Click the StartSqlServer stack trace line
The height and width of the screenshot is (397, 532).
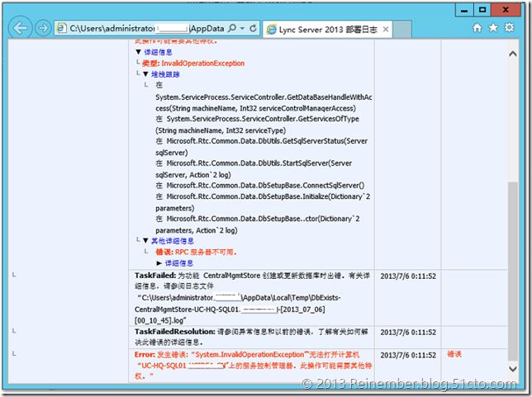(x=254, y=169)
